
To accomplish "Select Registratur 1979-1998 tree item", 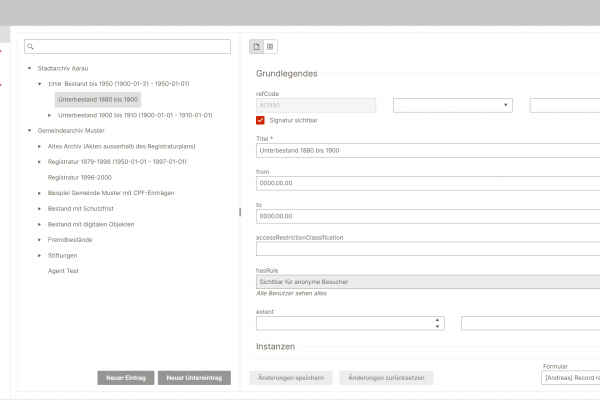I will point(117,162).
